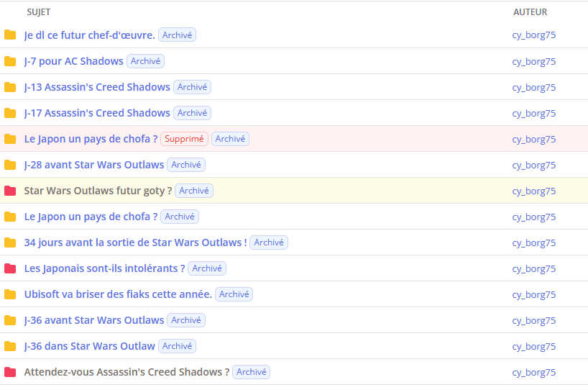Click the red "Supprimé" badge
The width and height of the screenshot is (588, 390).
[184, 139]
